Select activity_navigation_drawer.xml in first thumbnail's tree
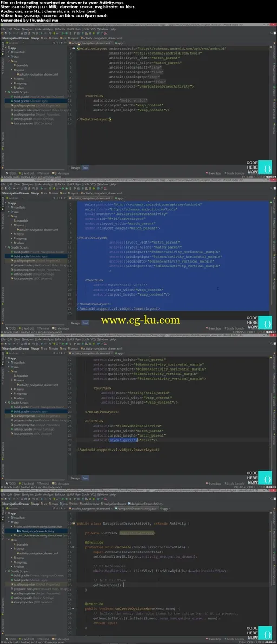 point(38,75)
